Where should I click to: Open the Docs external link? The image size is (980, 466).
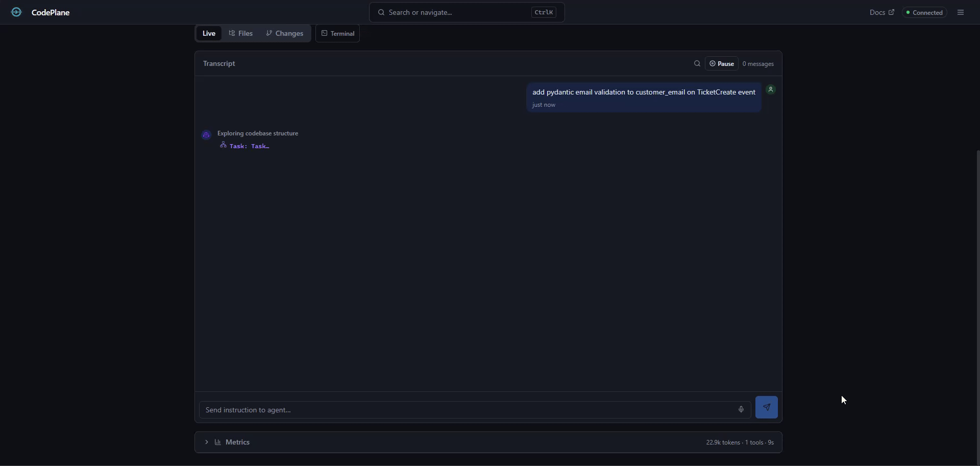click(881, 13)
